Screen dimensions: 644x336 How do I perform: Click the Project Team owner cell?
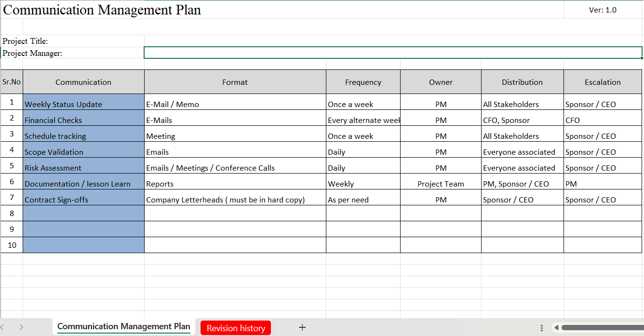coord(441,184)
